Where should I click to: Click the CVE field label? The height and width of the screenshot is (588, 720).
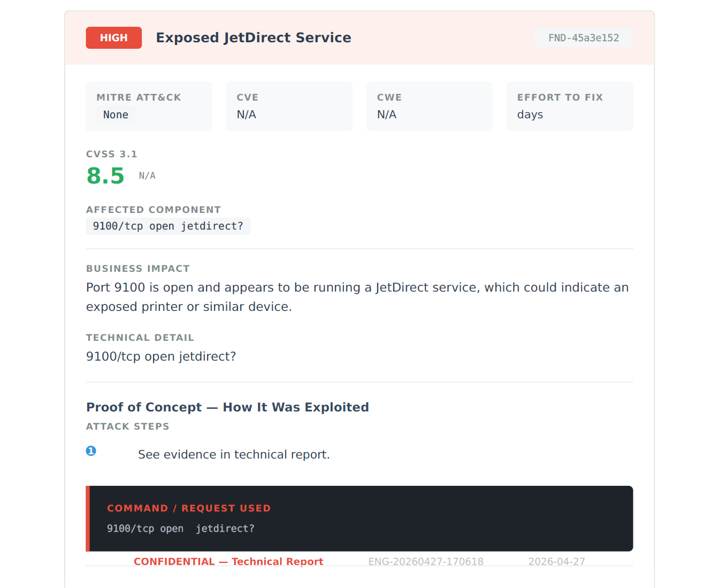point(248,97)
